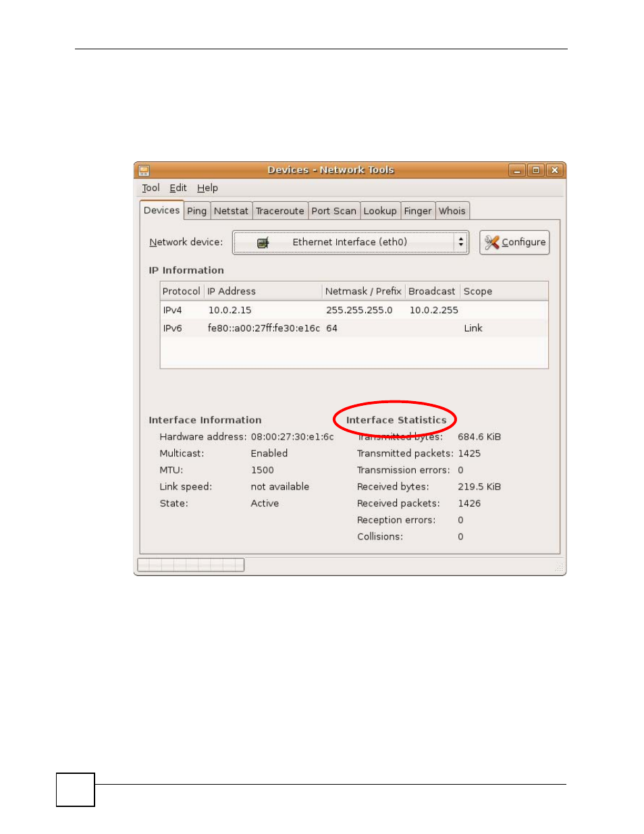Click the IP Information heading

(186, 270)
